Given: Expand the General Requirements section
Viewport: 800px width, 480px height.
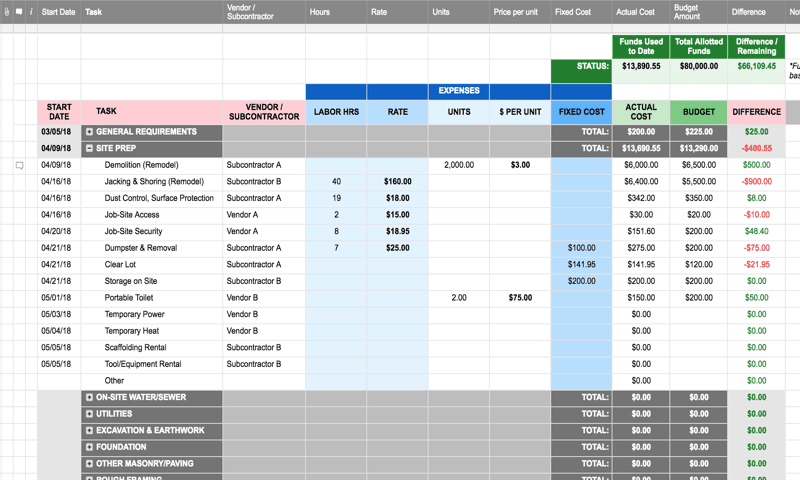Looking at the screenshot, I should [x=89, y=132].
